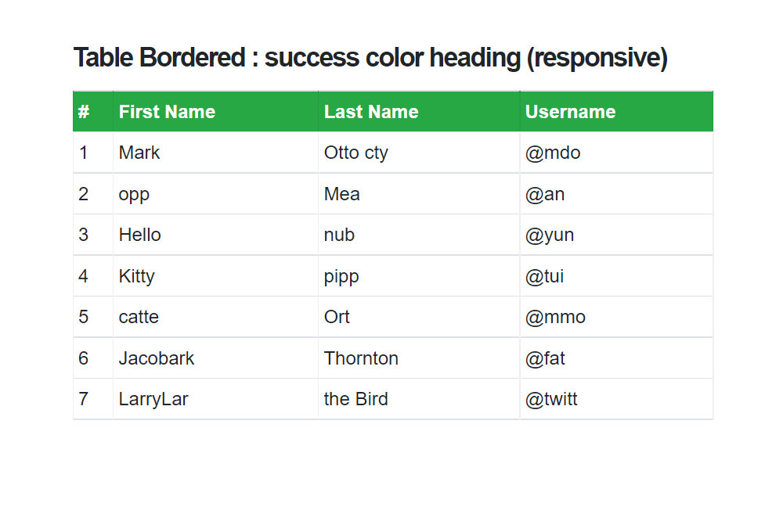Select the Mark cell in row 1
The width and height of the screenshot is (783, 532).
[215, 153]
